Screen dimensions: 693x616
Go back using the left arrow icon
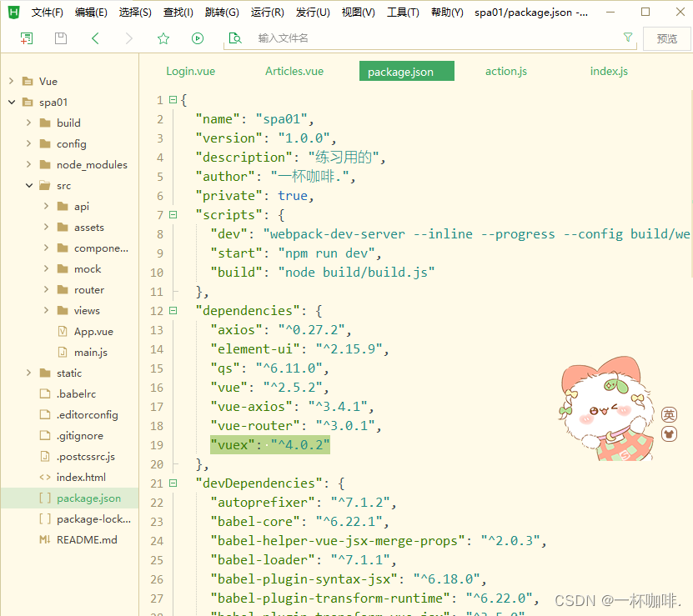95,38
